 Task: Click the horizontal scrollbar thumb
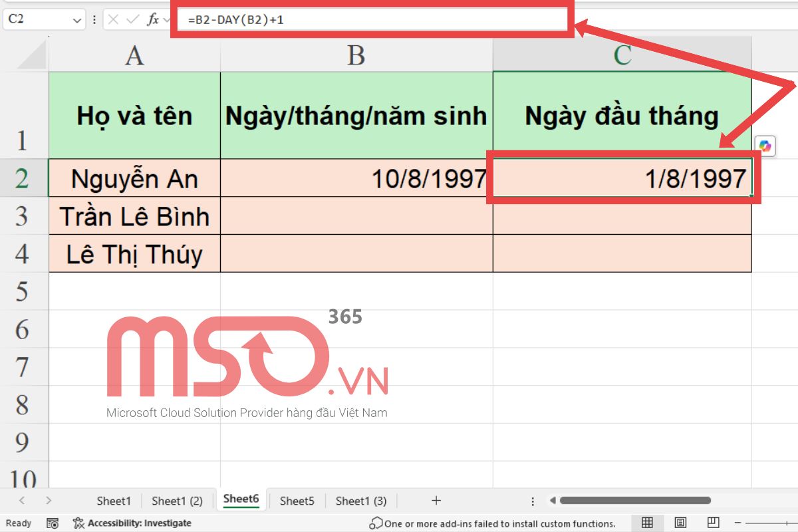[x=636, y=501]
